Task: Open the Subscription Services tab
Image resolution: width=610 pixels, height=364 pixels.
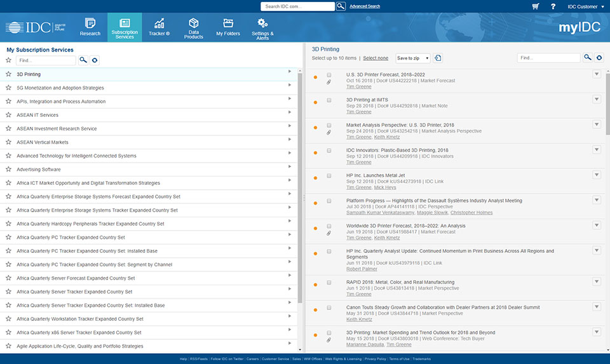Action: click(x=125, y=27)
